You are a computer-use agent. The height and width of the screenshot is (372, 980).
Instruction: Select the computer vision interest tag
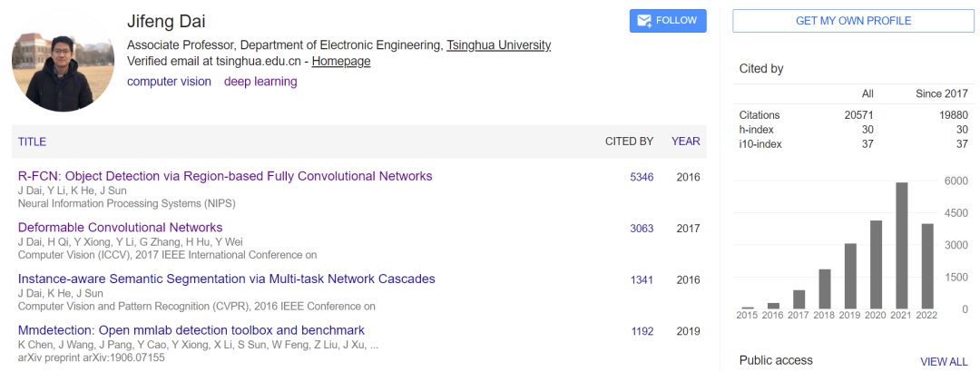click(x=169, y=82)
